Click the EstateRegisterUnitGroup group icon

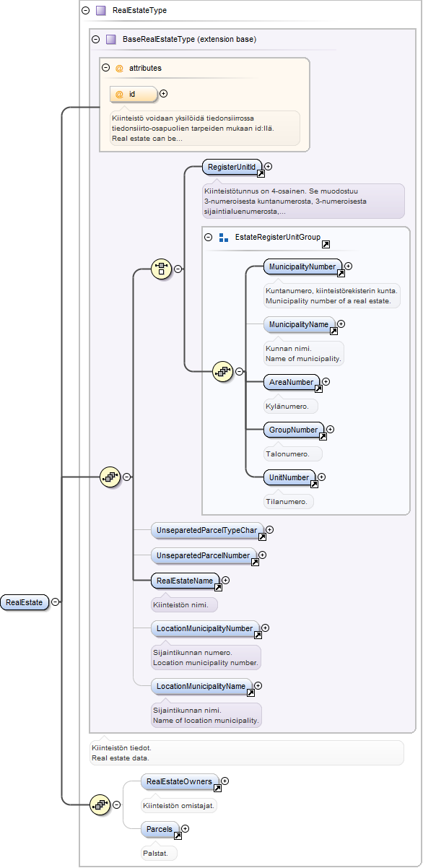[x=224, y=237]
